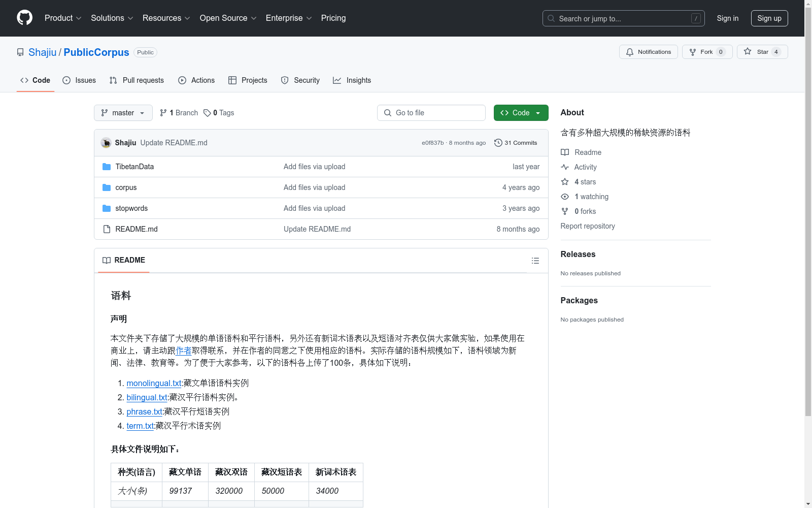The height and width of the screenshot is (508, 812).
Task: Open the 31 Commits history
Action: (x=516, y=143)
